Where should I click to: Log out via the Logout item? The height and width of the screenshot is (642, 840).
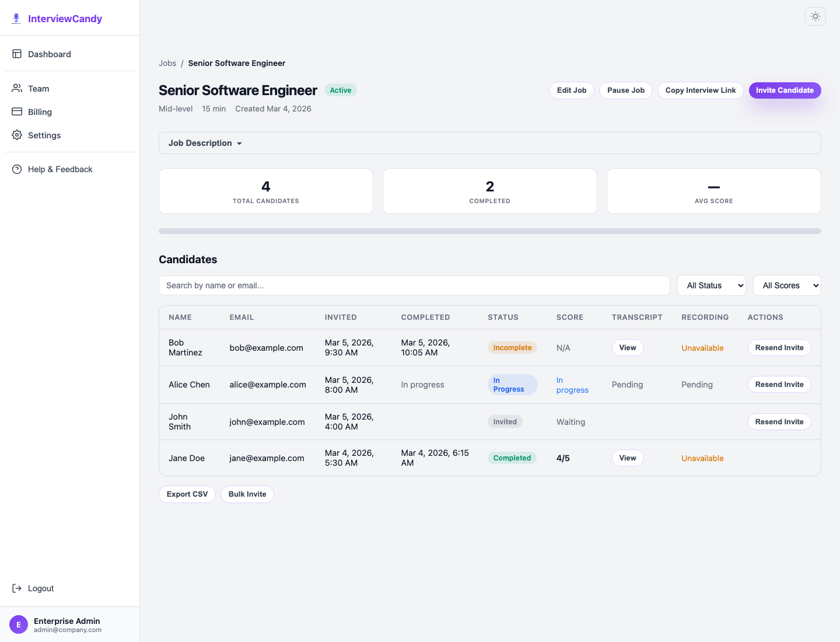(x=70, y=588)
